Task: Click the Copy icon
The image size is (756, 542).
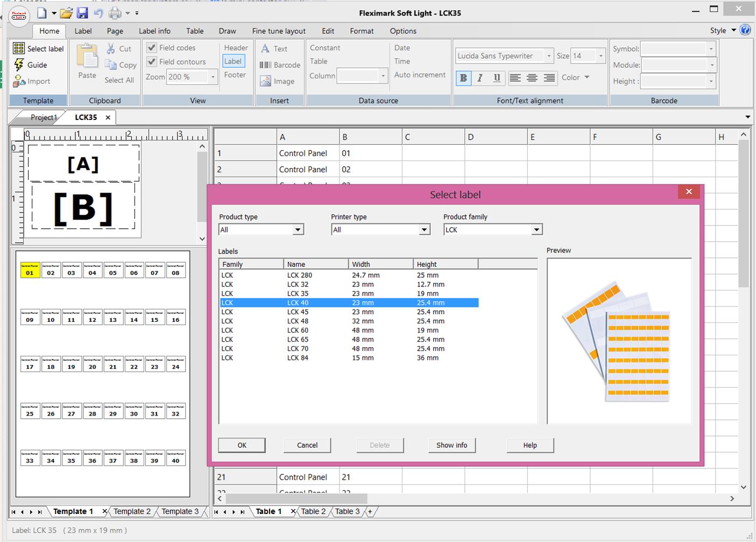Action: click(111, 65)
